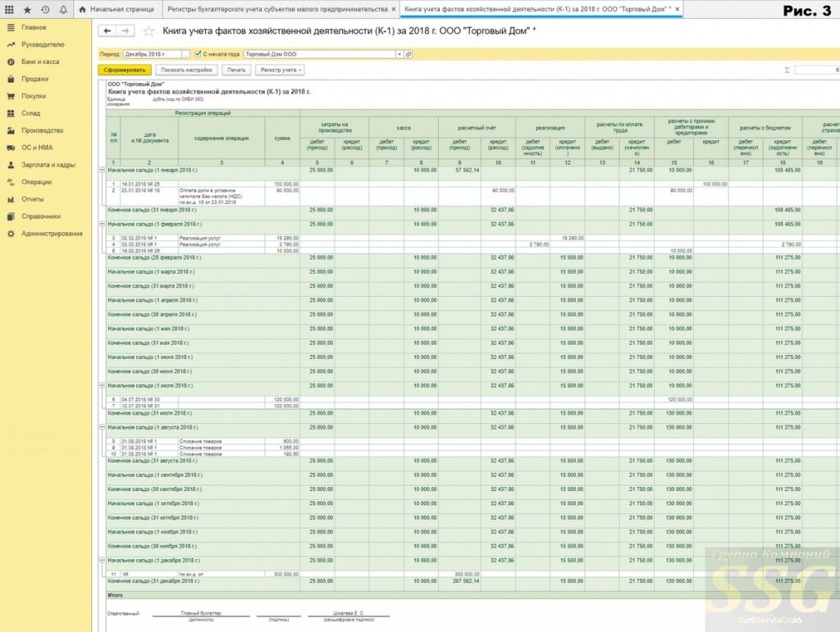Click the sum sigma icon
Screen dimensions: 840x632
click(x=787, y=70)
